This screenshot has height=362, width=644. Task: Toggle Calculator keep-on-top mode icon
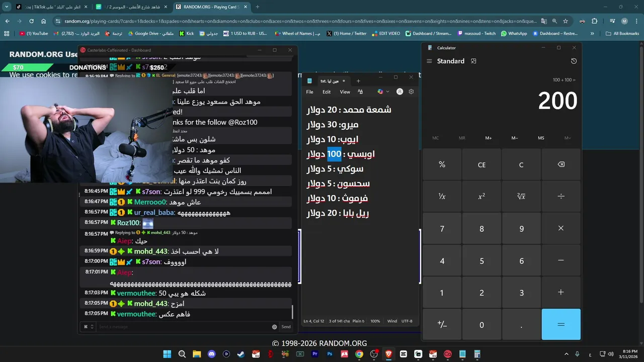tap(473, 61)
